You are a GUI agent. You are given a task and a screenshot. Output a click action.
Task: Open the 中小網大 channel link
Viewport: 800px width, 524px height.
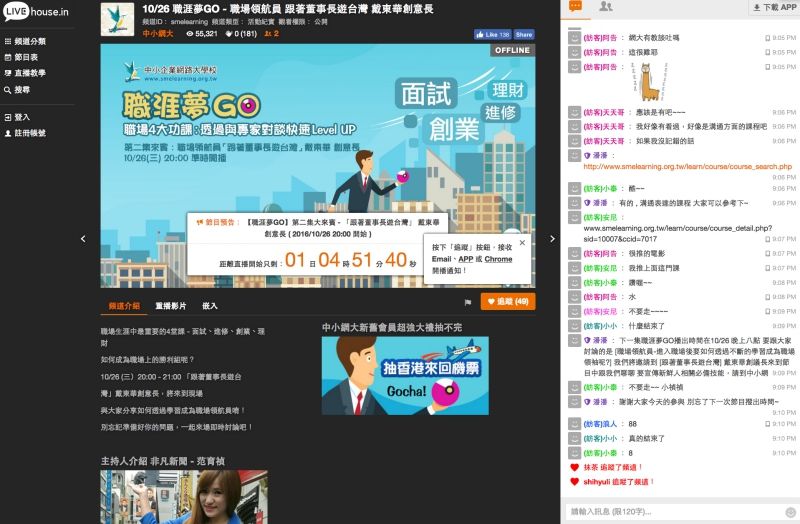158,34
